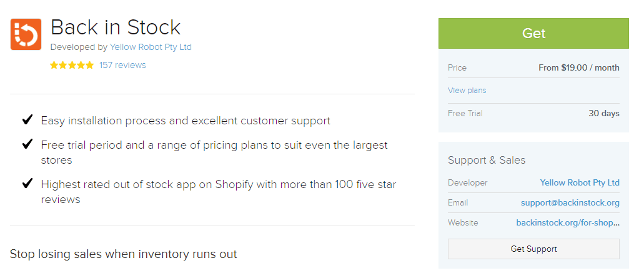Click the checkmark beside free trial period
This screenshot has height=273, width=644.
27,144
